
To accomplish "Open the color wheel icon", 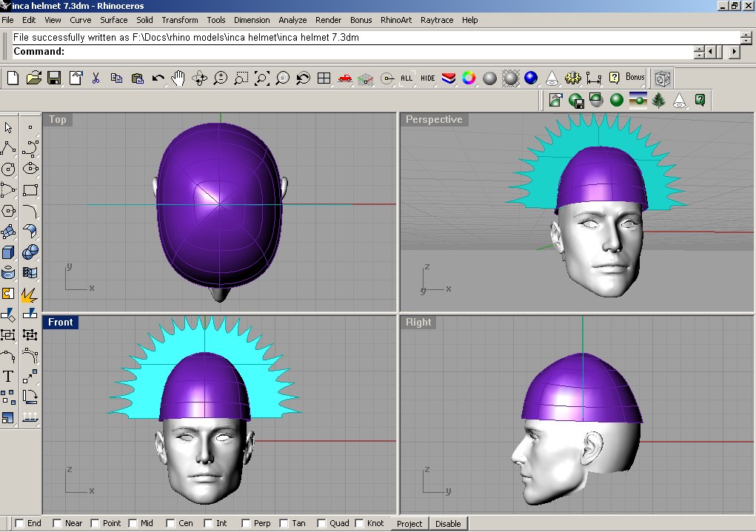I will pyautogui.click(x=469, y=78).
